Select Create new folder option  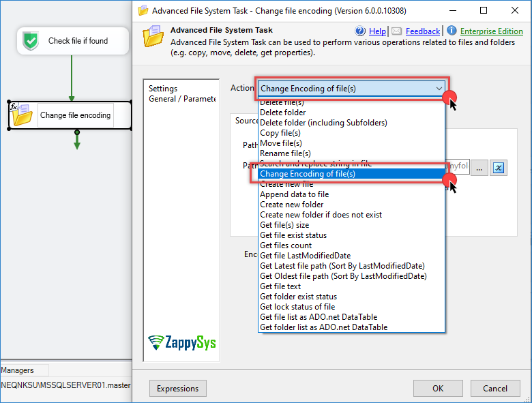[x=351, y=205]
